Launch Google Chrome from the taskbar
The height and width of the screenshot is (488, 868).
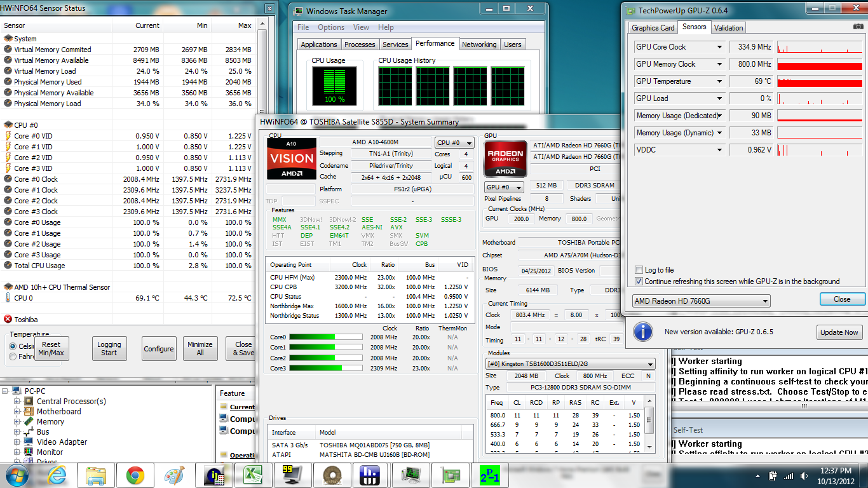click(135, 475)
